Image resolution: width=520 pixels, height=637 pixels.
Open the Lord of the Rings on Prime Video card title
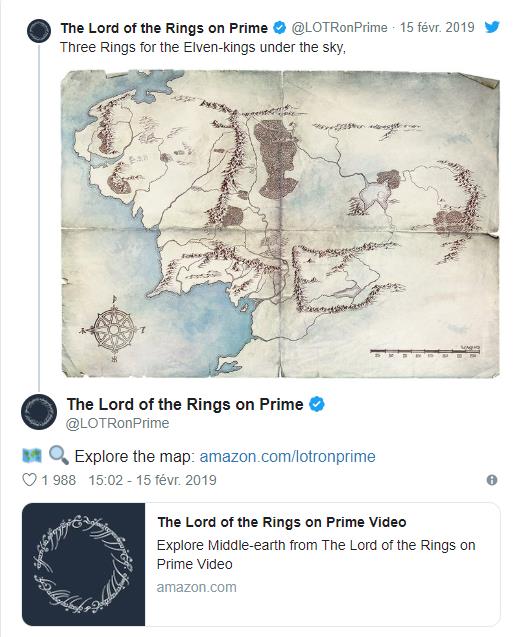point(282,522)
